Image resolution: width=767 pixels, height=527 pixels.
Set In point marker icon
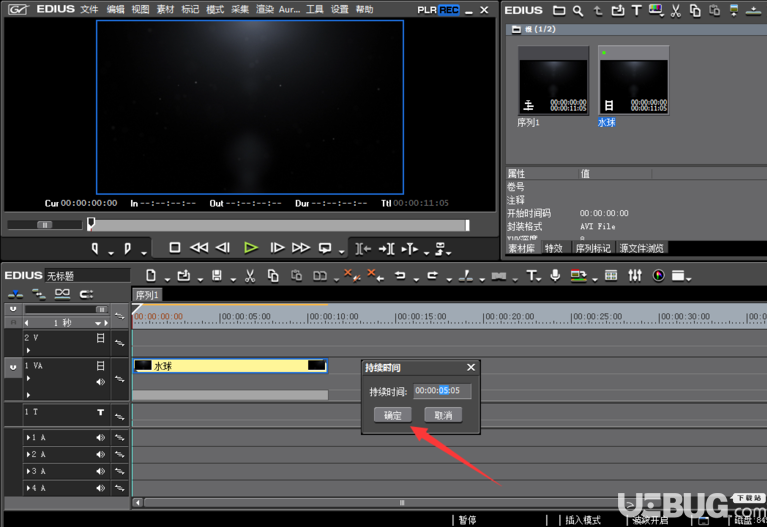(x=95, y=249)
